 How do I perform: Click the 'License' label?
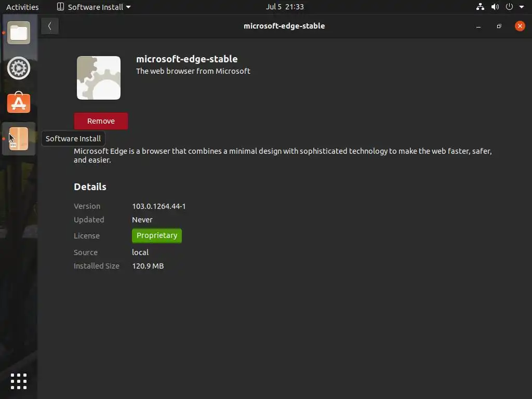click(87, 236)
